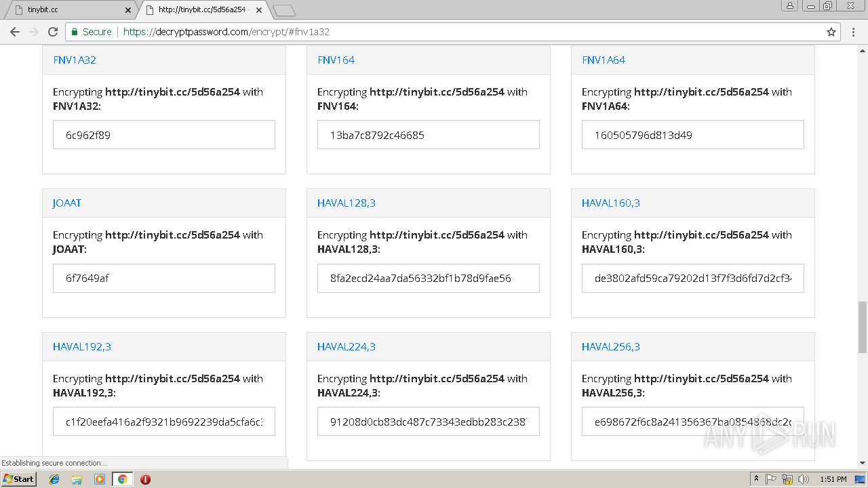The image size is (868, 488).
Task: Click the page vertical scrollbar thumb
Action: click(862, 327)
